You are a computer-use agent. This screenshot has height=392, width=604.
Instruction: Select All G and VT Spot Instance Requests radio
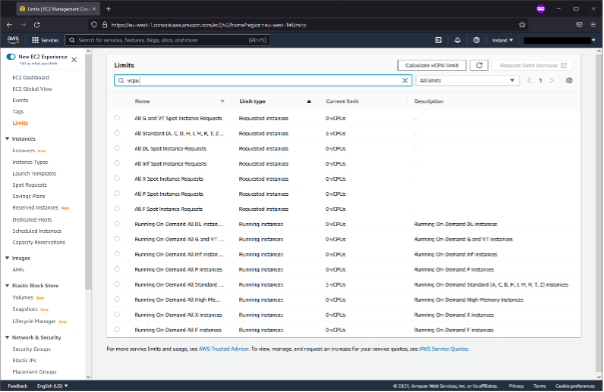tap(117, 118)
